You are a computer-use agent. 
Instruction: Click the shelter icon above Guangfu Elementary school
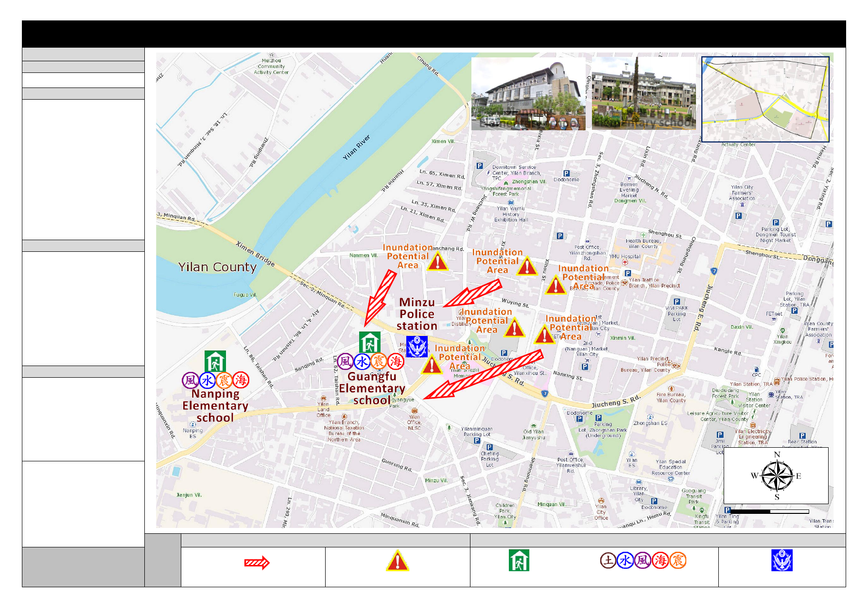[x=370, y=342]
